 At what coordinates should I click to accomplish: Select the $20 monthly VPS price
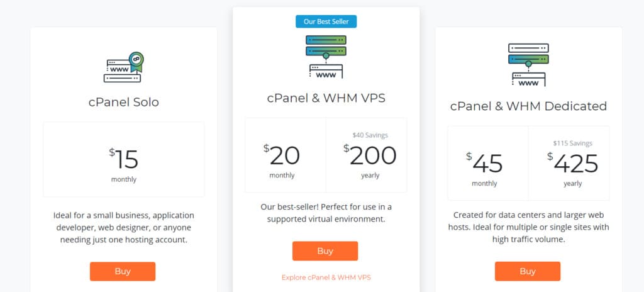click(286, 155)
